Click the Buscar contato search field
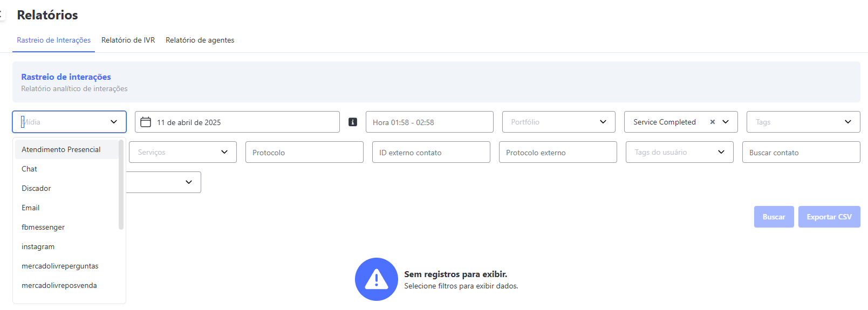 [x=801, y=153]
